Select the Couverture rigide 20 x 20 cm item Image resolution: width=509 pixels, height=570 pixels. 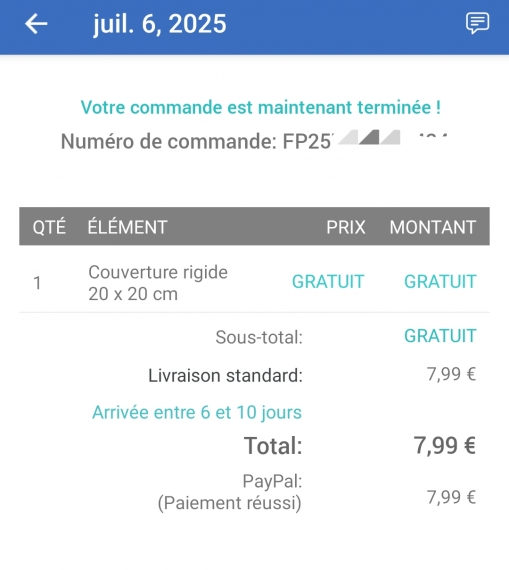point(158,283)
